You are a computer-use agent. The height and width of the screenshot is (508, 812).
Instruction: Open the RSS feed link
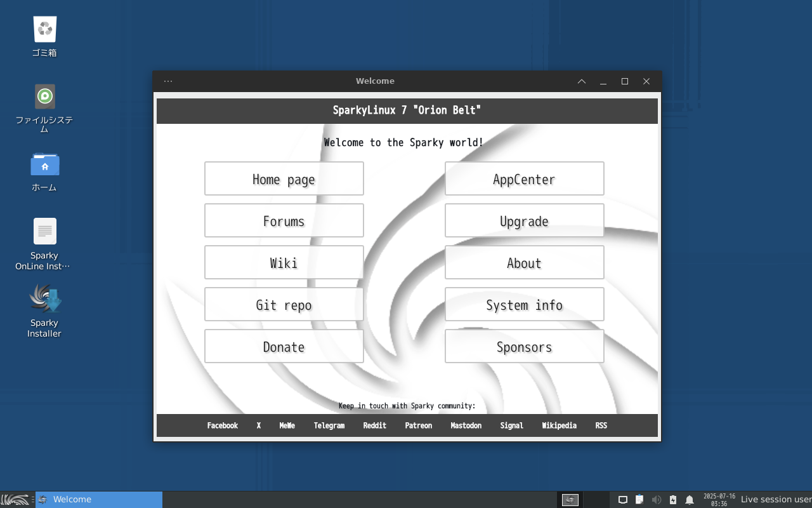[601, 425]
